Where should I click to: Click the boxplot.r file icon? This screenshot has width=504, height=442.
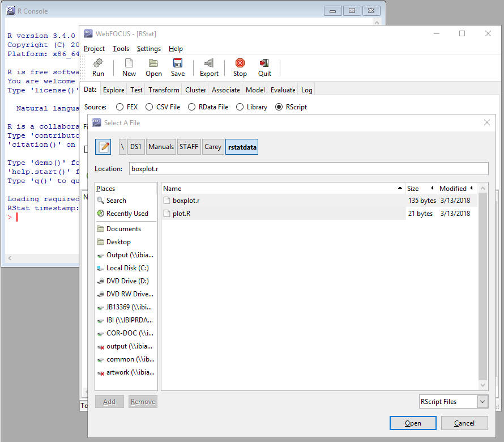coord(166,201)
